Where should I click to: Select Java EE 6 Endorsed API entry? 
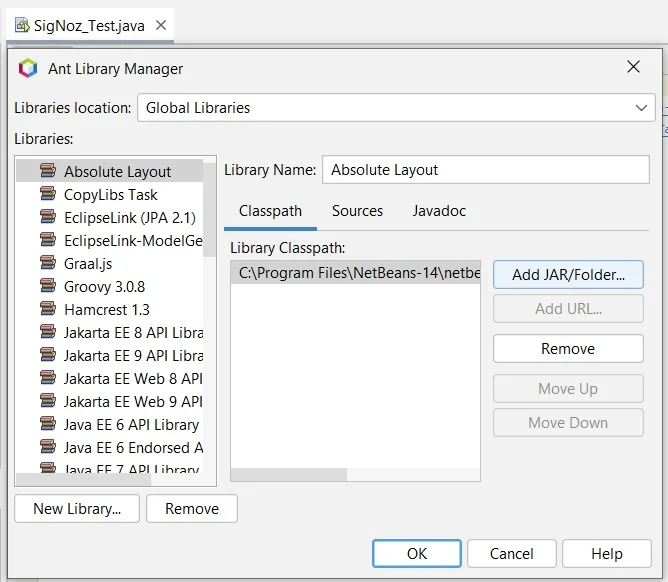tap(109, 447)
